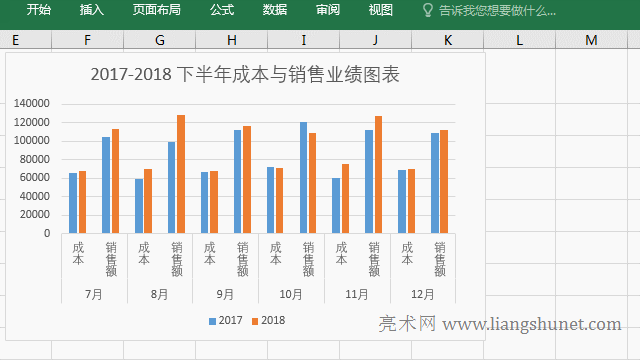Viewport: 640px width, 360px height.
Task: Select the 8月 销售额 orange 2018 bar
Action: point(181,174)
